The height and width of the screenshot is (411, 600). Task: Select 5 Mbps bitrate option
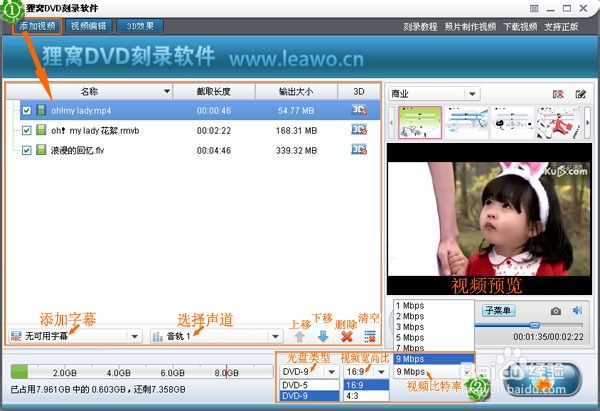pyautogui.click(x=434, y=338)
